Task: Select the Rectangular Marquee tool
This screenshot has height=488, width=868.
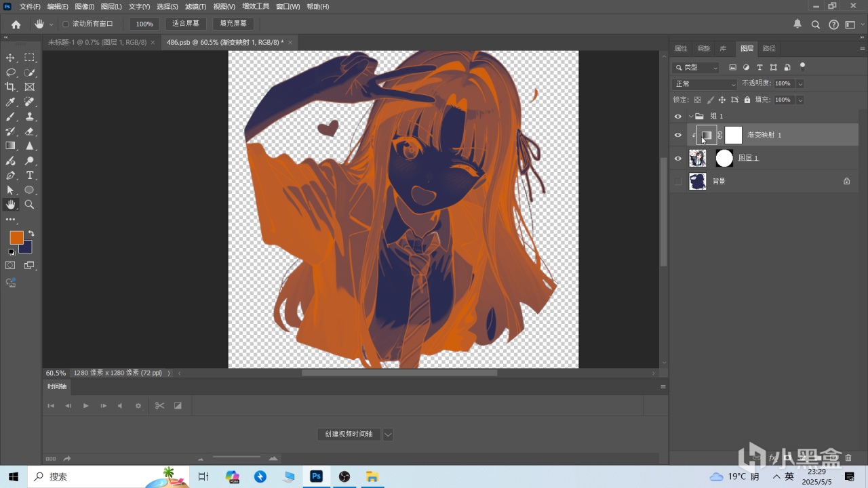Action: 30,58
